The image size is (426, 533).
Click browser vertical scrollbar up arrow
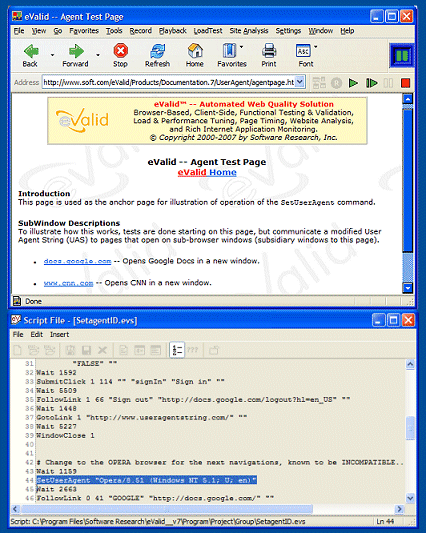407,99
